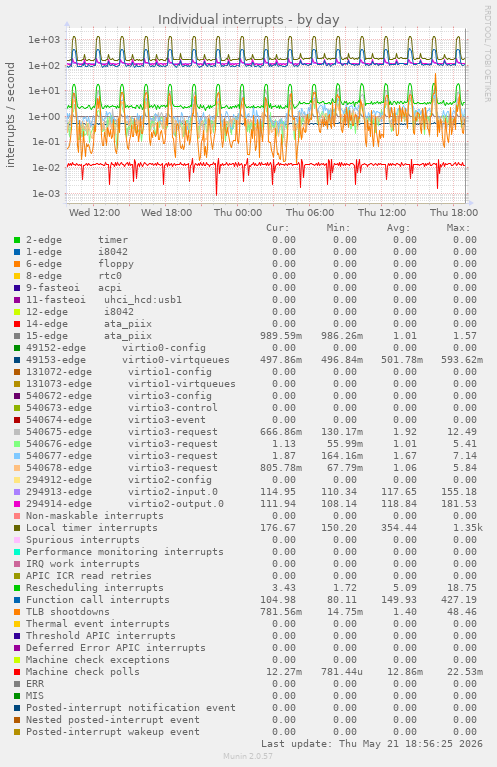Click the olive Local timer interrupts swatch
This screenshot has width=497, height=767.
17,528
